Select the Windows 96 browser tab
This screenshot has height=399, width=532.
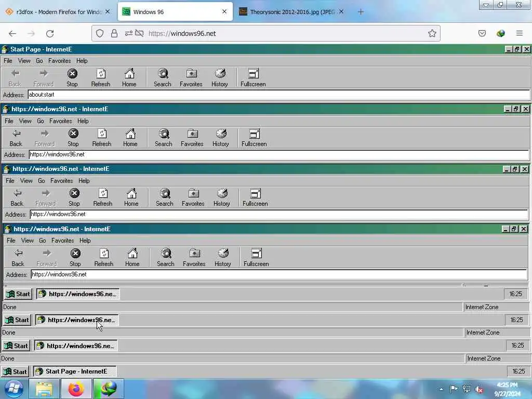[175, 12]
